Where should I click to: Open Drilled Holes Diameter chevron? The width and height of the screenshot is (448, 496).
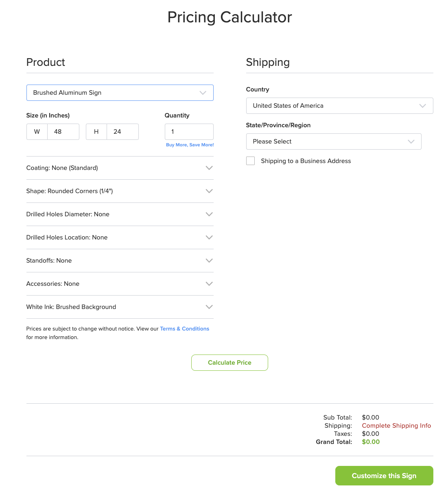(209, 214)
